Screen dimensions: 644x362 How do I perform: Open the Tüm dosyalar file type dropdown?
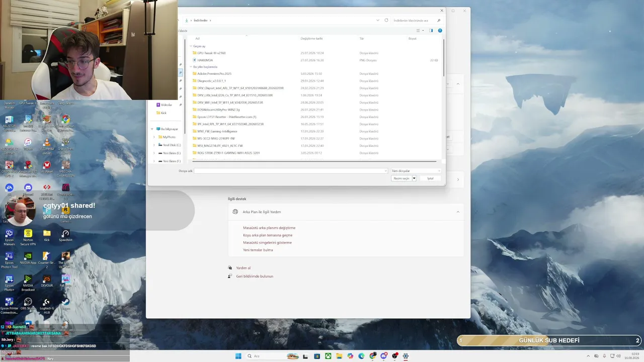pyautogui.click(x=416, y=171)
